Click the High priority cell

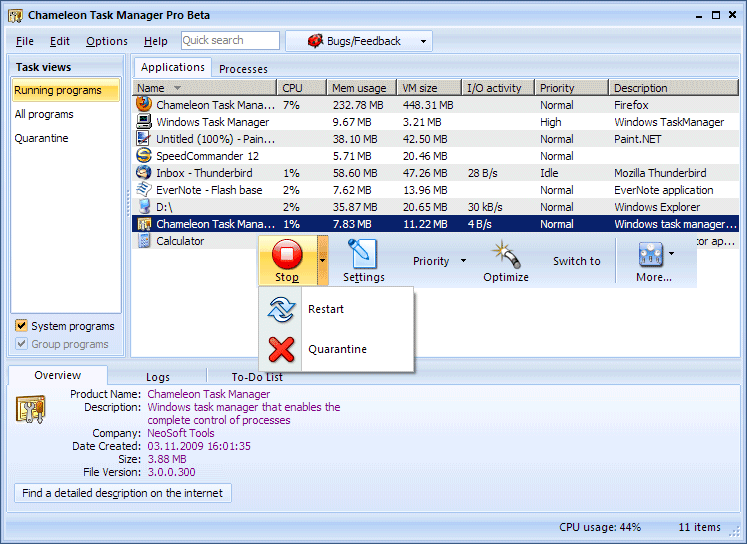point(551,122)
